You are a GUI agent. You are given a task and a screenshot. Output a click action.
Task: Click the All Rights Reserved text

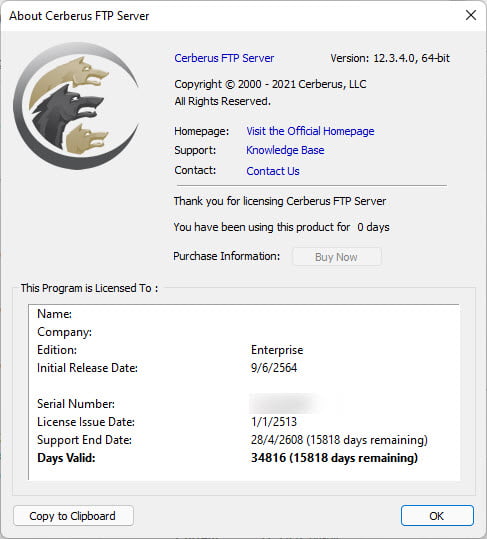point(222,101)
